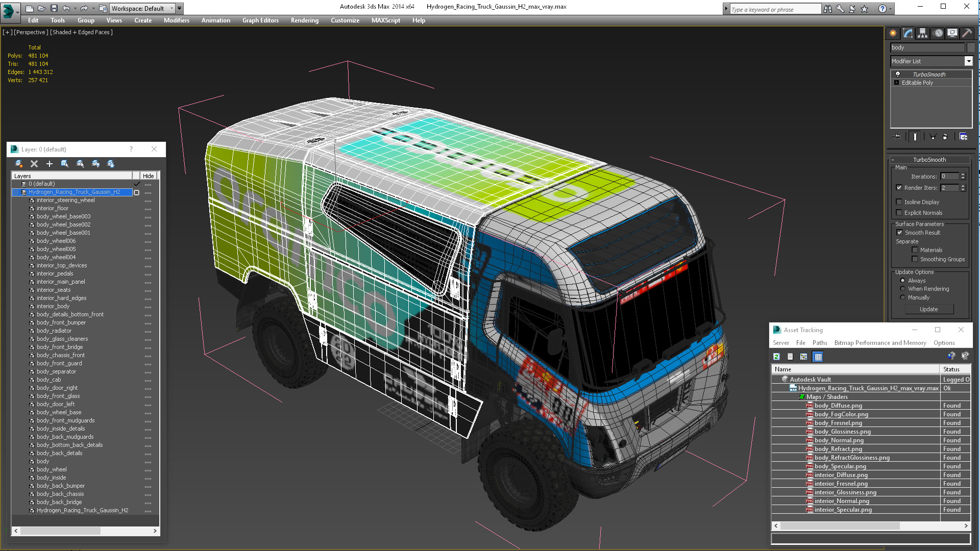The image size is (980, 551).
Task: Open the Modifiers menu
Action: click(177, 20)
